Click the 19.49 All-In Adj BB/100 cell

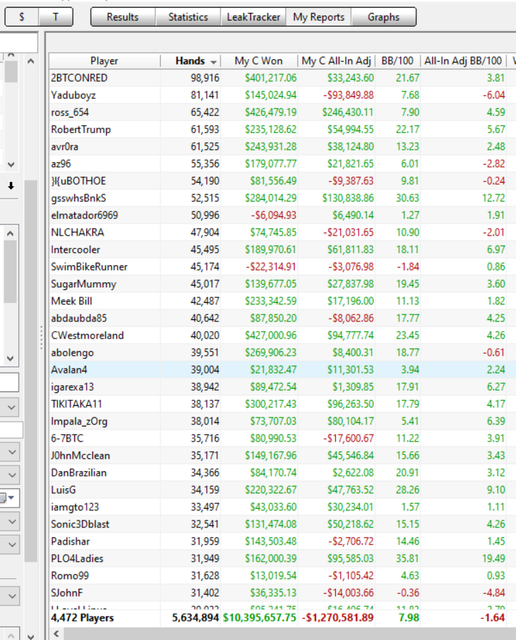point(493,558)
